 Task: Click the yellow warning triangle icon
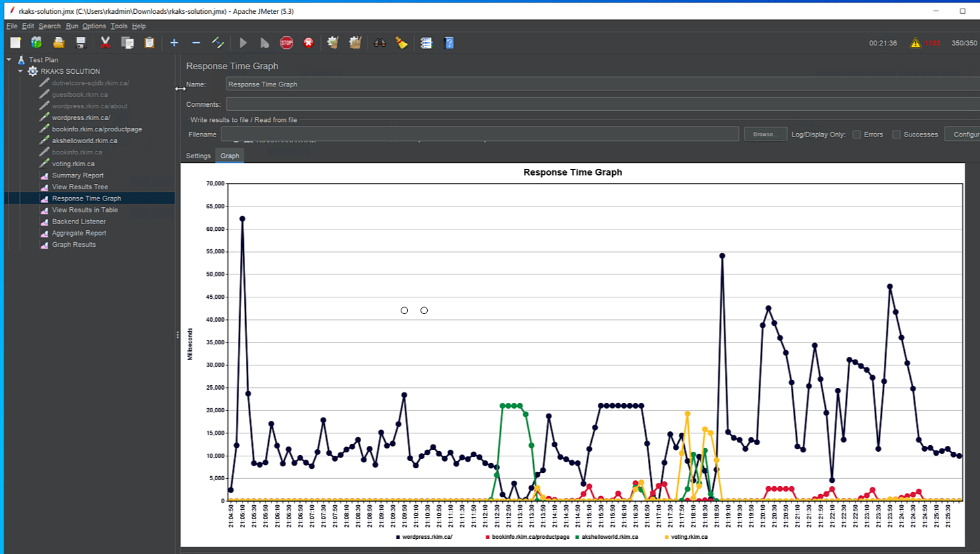pyautogui.click(x=915, y=43)
